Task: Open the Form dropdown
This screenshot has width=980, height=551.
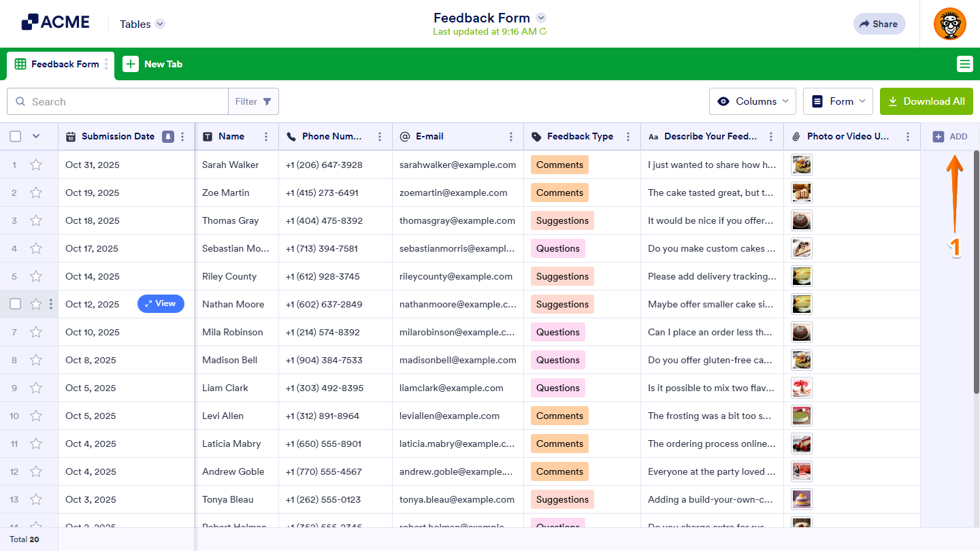Action: (x=838, y=101)
